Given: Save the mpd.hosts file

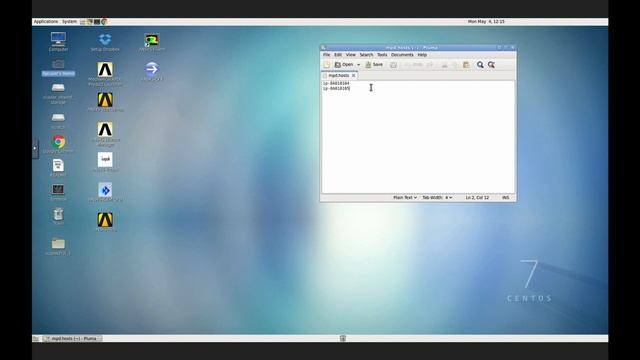Looking at the screenshot, I should (374, 65).
